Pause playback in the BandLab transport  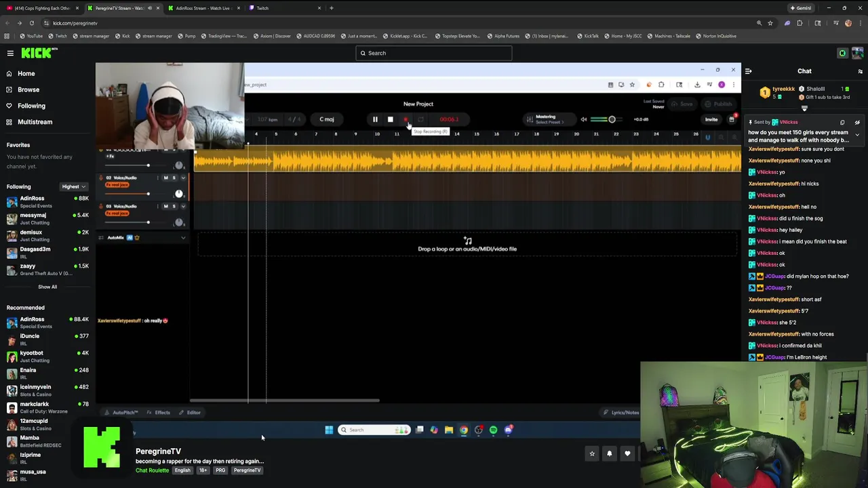(x=375, y=119)
